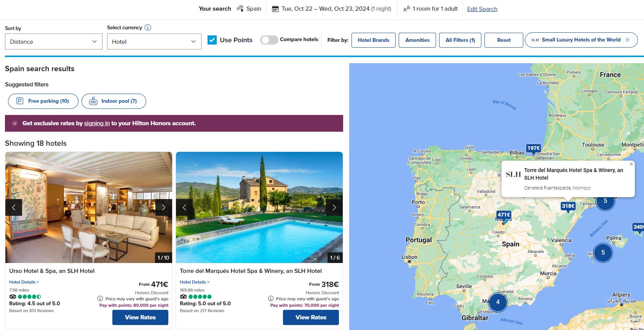Click the 318€ map price marker
This screenshot has width=644, height=330.
point(568,207)
